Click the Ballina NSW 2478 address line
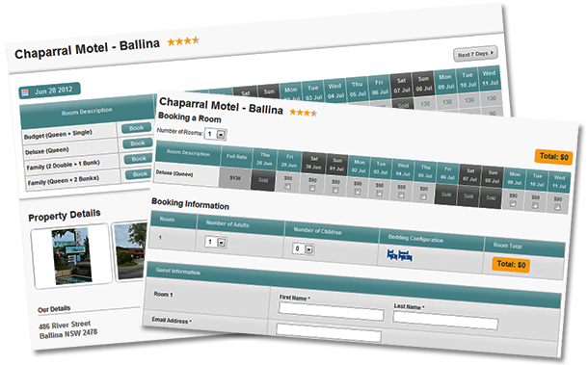 coord(68,333)
